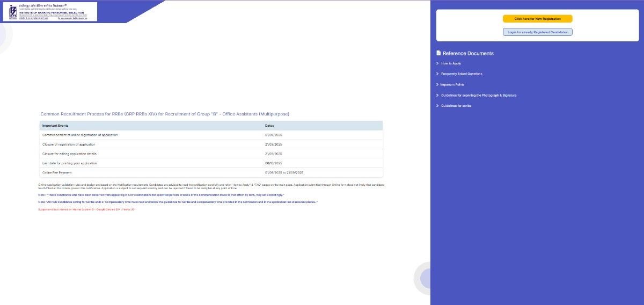This screenshot has height=305, width=644.
Task: Click the chevron arrow before Guidelines for scribe
Action: point(438,106)
